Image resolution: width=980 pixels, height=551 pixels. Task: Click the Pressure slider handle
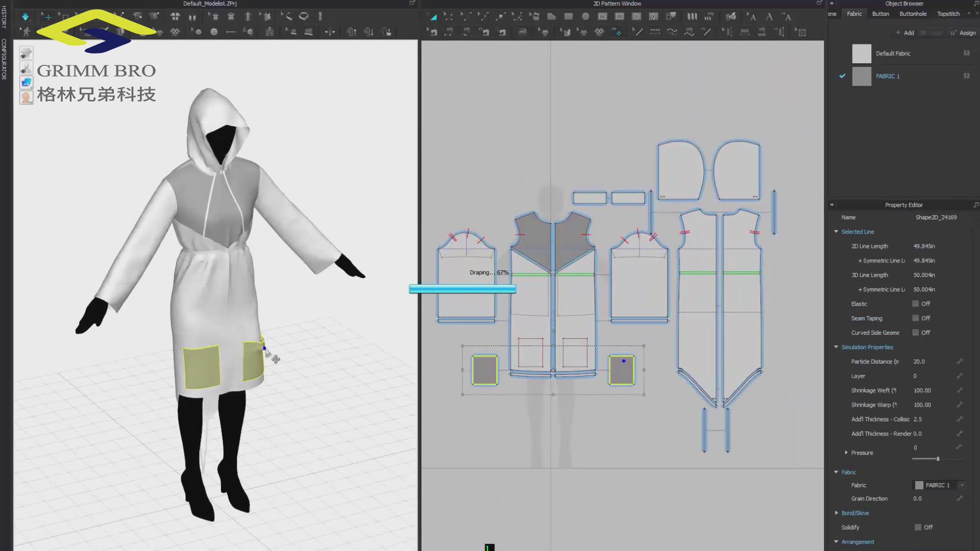(938, 459)
